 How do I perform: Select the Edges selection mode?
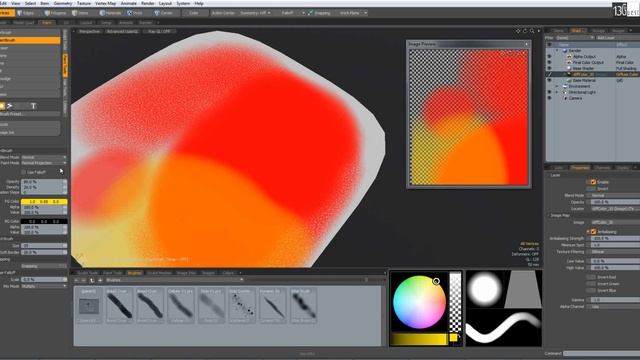pyautogui.click(x=25, y=13)
